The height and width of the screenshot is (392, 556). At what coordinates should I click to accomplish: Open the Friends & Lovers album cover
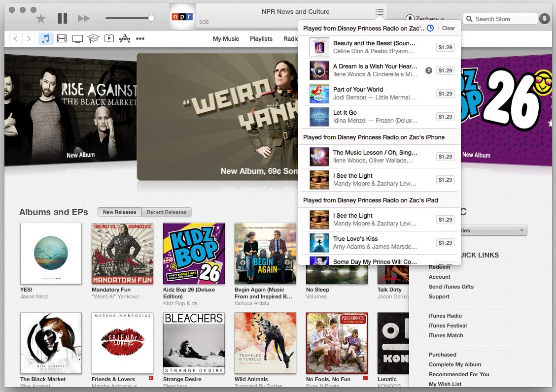tap(122, 343)
